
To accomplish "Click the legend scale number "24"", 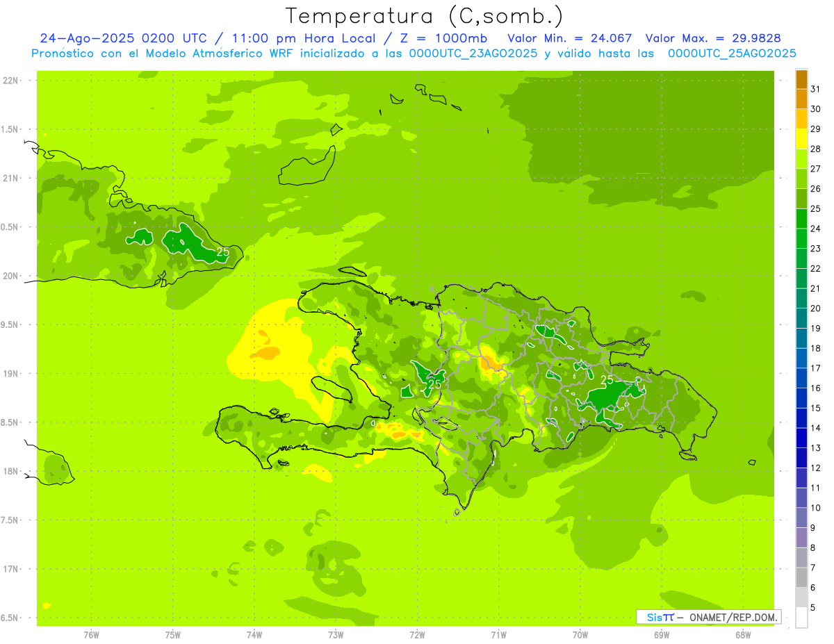I will pos(816,229).
